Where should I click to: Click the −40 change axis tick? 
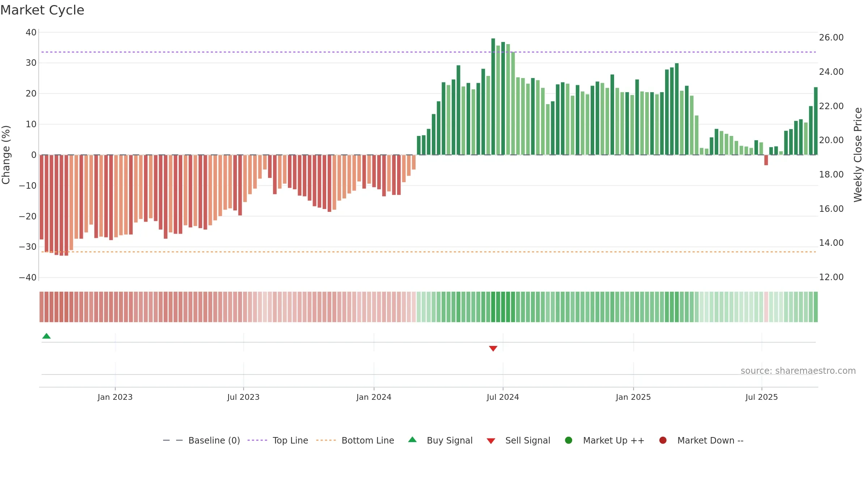pos(28,278)
